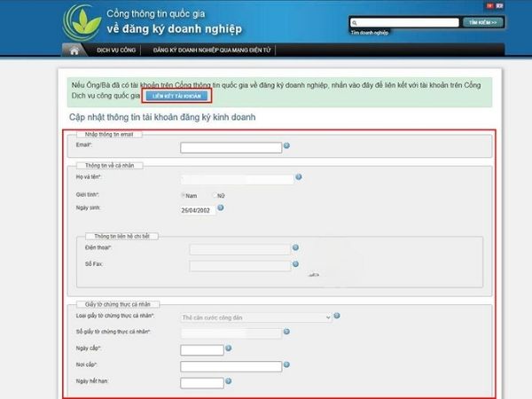Viewport: 532px width, 399px height.
Task: Click the help icon beside Họ và tên
Action: pos(299,176)
